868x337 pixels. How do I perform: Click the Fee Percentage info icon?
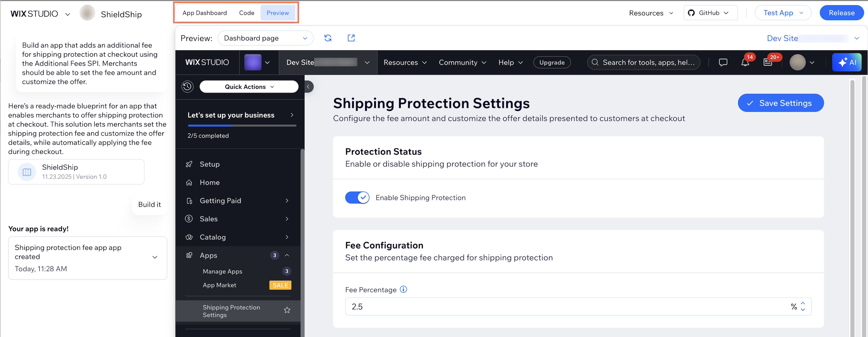(403, 289)
